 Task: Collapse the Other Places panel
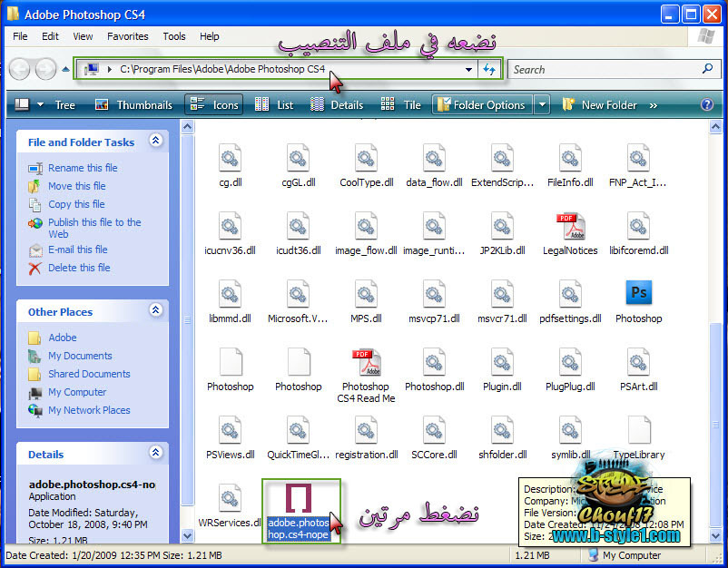click(156, 310)
